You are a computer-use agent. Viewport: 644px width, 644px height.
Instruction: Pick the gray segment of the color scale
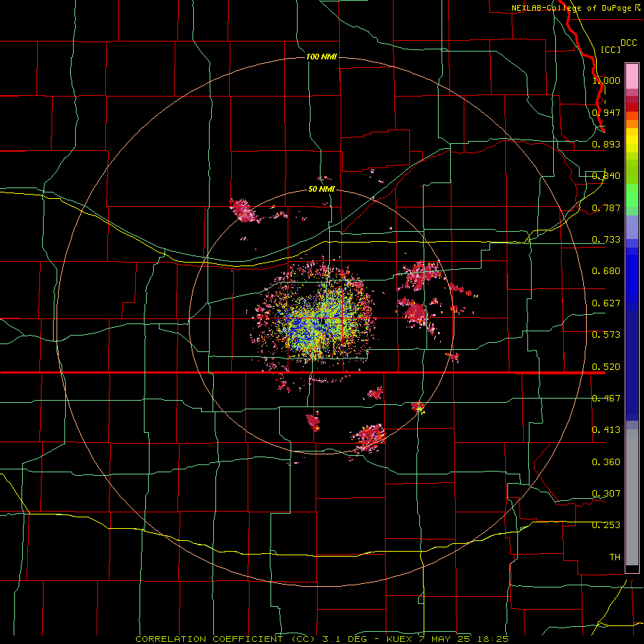tap(632, 497)
